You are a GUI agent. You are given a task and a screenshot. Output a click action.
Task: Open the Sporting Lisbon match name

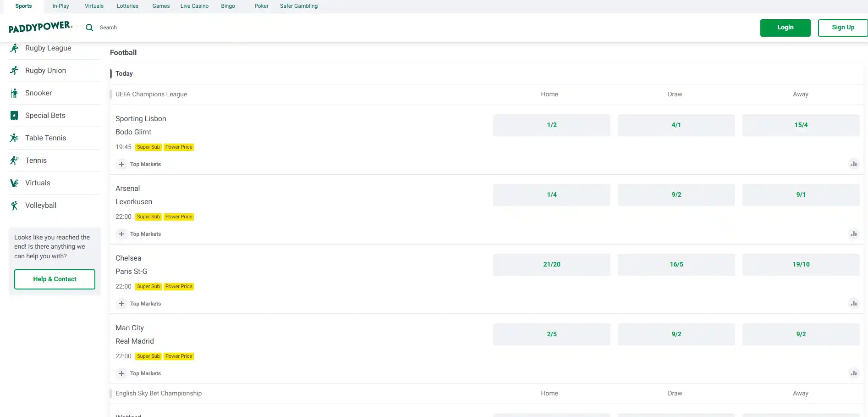141,119
